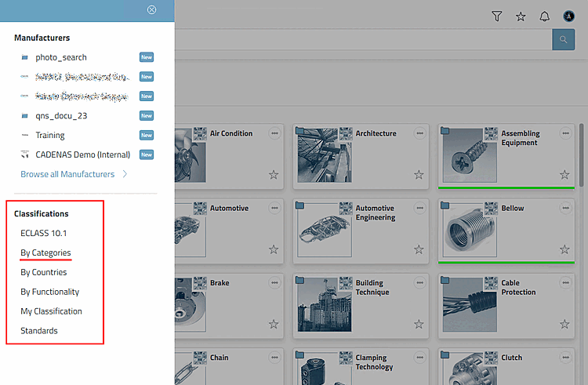Open Cable Protection more options menu
Image resolution: width=588 pixels, height=385 pixels.
click(565, 283)
